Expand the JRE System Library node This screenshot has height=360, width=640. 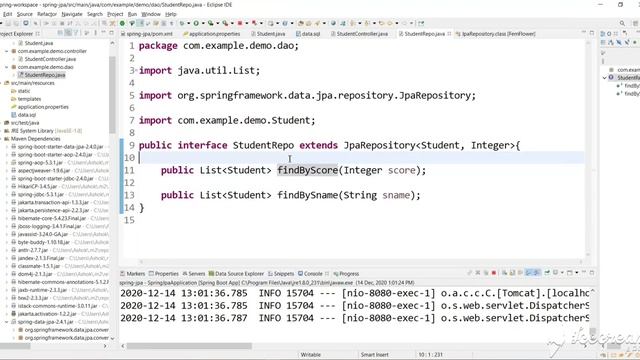click(x=1, y=131)
